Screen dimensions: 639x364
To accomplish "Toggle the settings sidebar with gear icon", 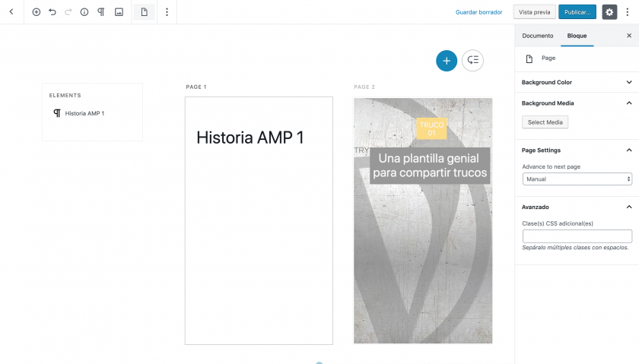I will tap(609, 12).
